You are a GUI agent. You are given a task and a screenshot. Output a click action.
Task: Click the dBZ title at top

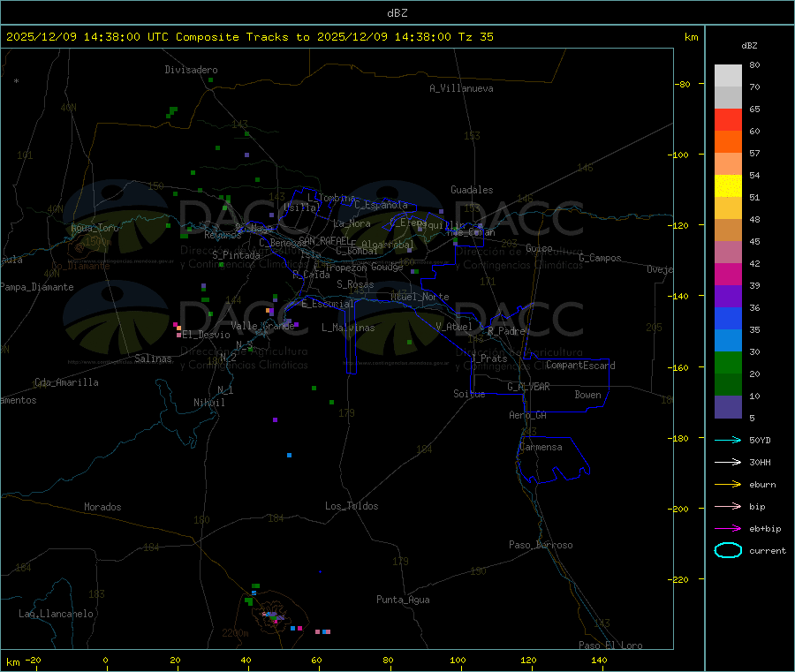coord(397,13)
